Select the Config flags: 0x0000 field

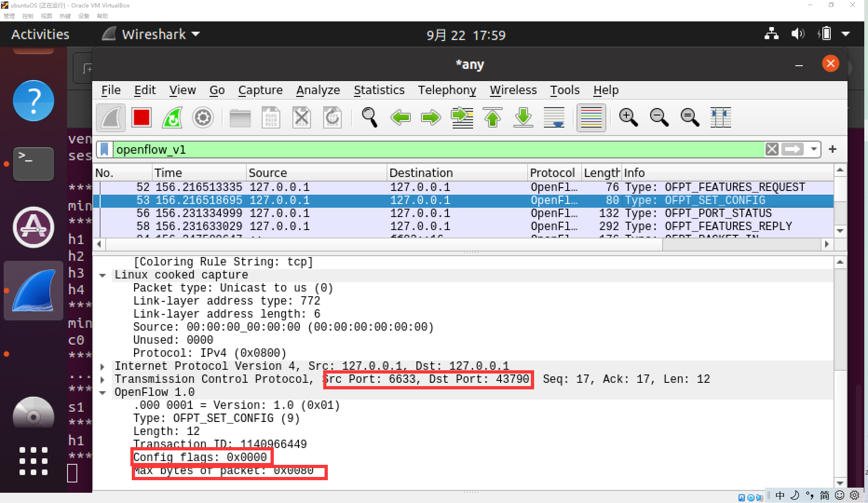(x=200, y=457)
